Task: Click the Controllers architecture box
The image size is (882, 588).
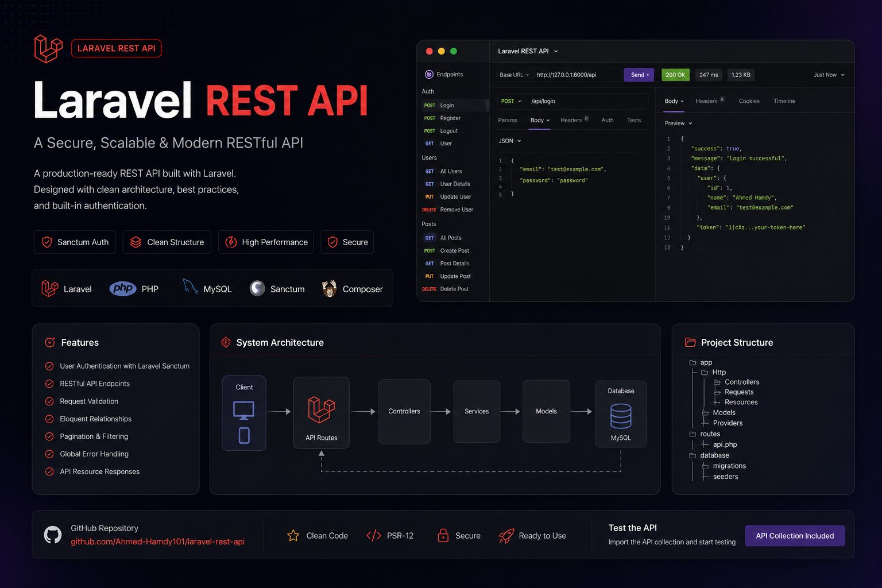Action: point(404,411)
